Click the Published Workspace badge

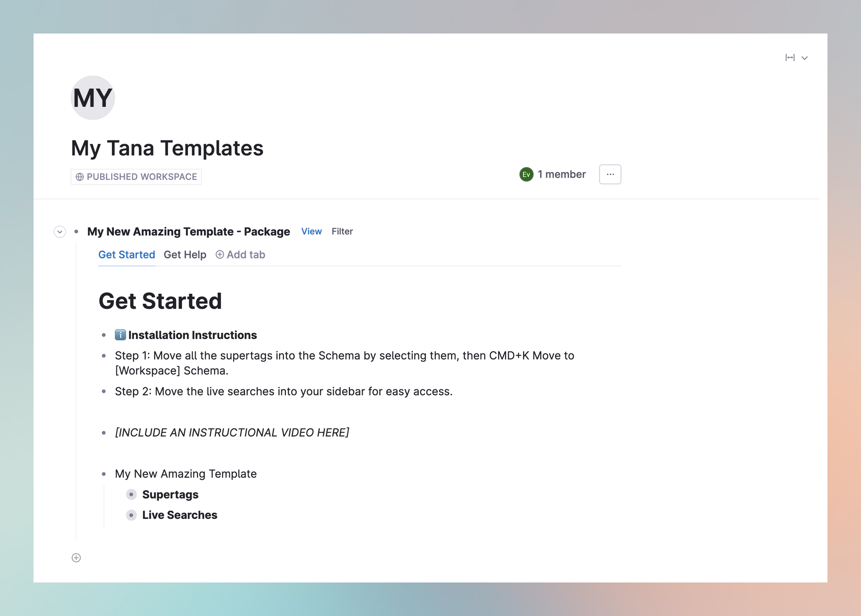click(136, 177)
